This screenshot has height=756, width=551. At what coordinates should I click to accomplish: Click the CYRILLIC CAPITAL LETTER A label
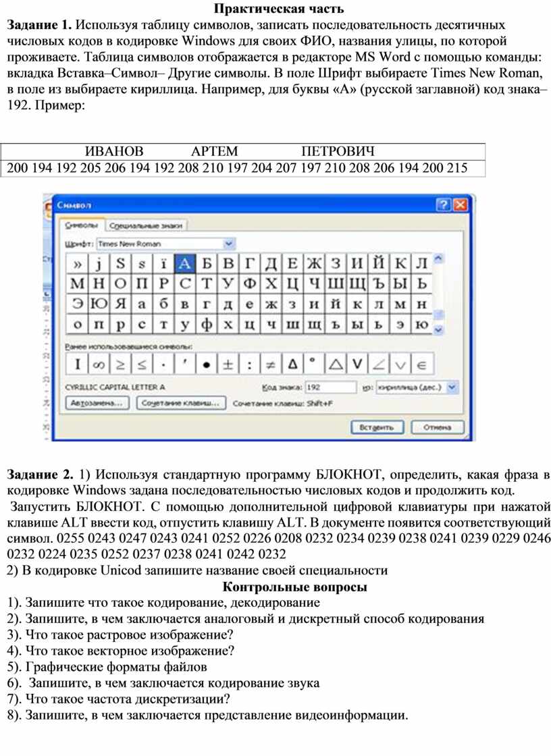click(115, 387)
